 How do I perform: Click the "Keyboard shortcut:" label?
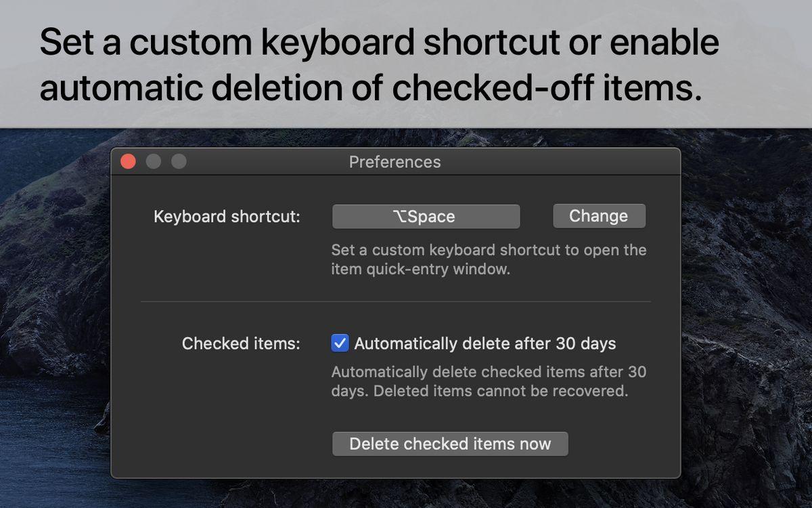(227, 217)
